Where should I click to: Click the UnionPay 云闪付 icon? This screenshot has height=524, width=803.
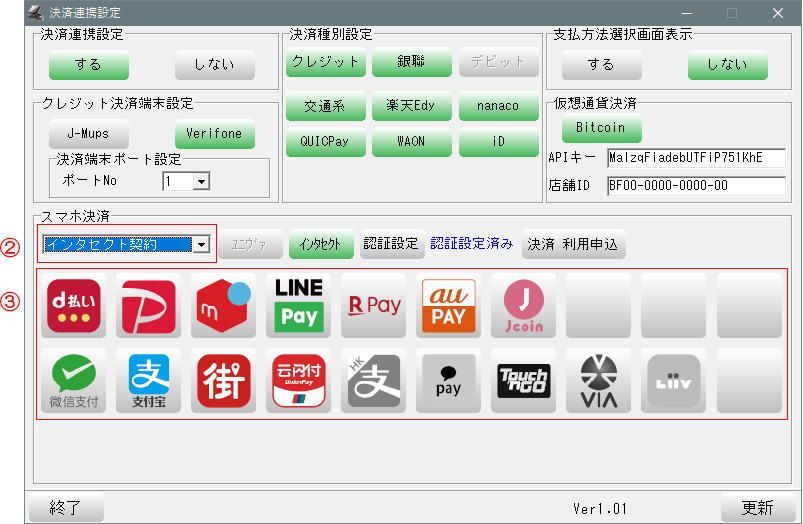pyautogui.click(x=299, y=381)
